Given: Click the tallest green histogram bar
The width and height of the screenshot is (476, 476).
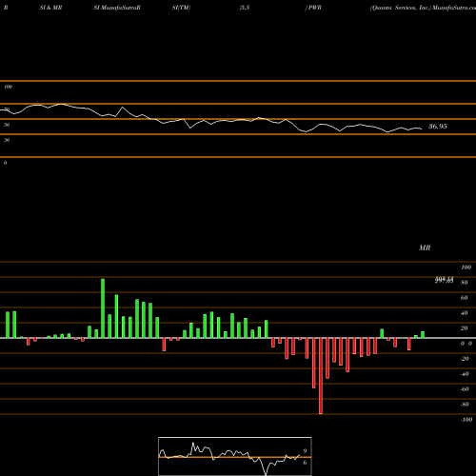Looking at the screenshot, I should click(103, 308).
